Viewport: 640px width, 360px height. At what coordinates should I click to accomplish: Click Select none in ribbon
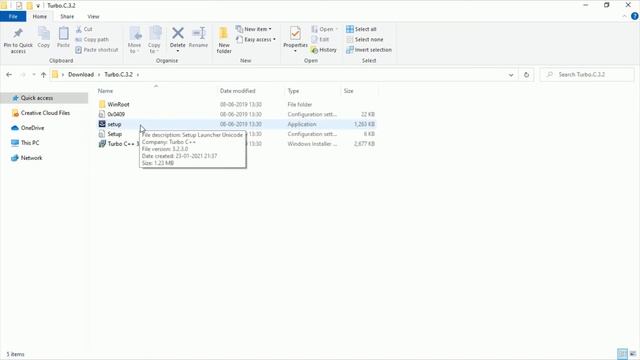(364, 40)
